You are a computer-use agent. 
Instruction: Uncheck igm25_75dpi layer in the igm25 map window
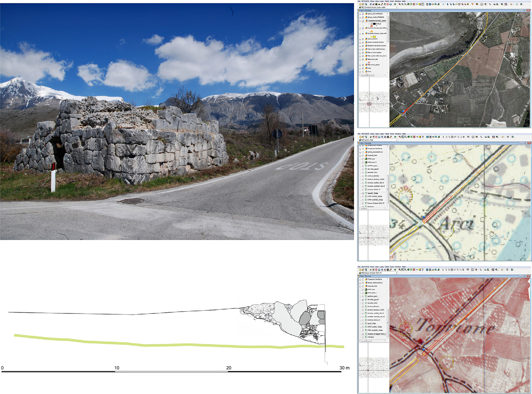[x=363, y=193]
